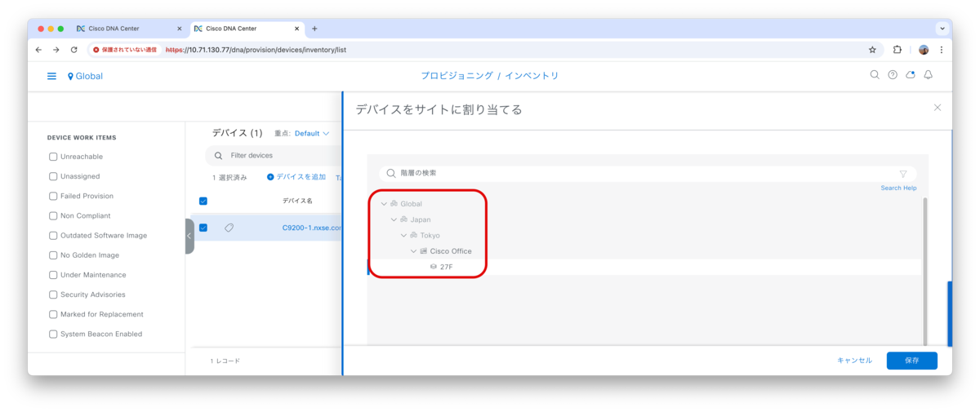The height and width of the screenshot is (412, 980).
Task: Open the Default focus dropdown
Action: 312,133
